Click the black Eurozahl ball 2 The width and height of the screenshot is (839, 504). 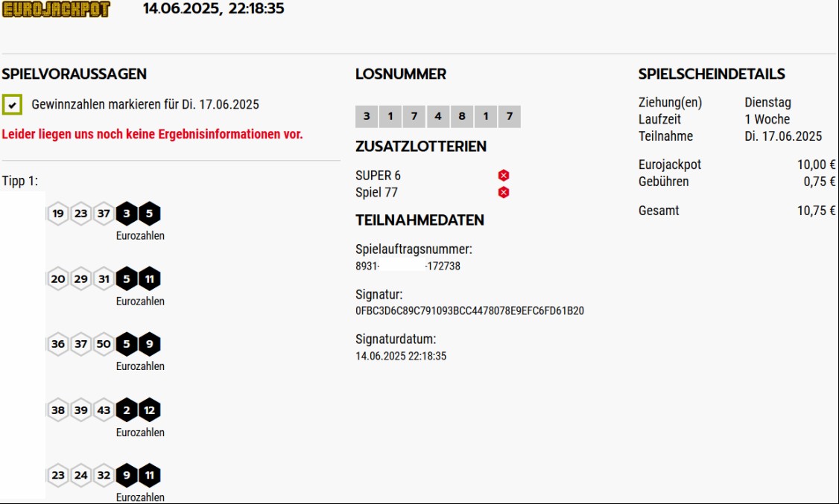[x=127, y=410]
